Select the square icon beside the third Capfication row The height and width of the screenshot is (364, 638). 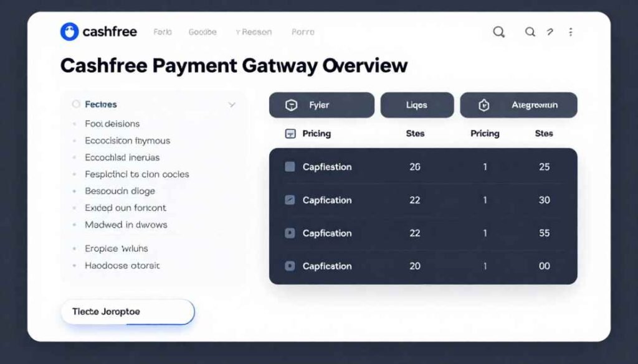[289, 233]
